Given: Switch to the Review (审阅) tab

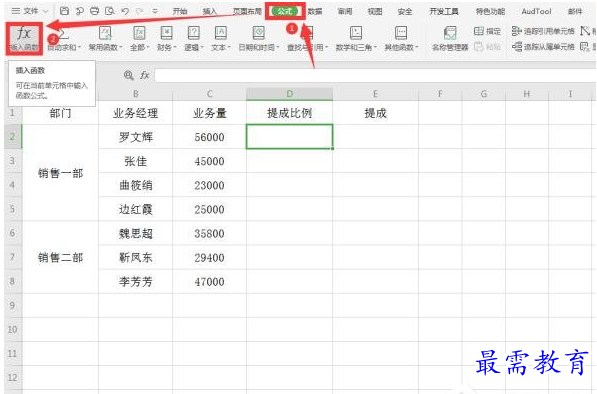Looking at the screenshot, I should (345, 11).
